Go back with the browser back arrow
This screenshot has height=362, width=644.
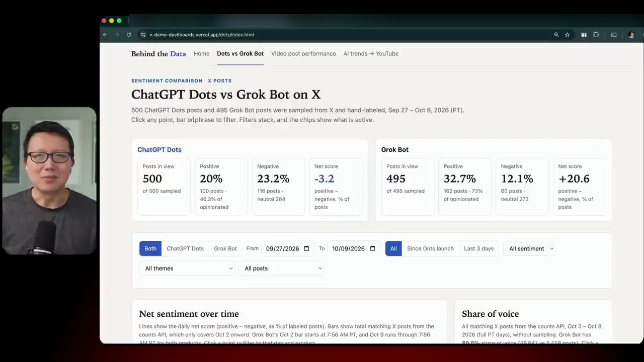tap(105, 35)
